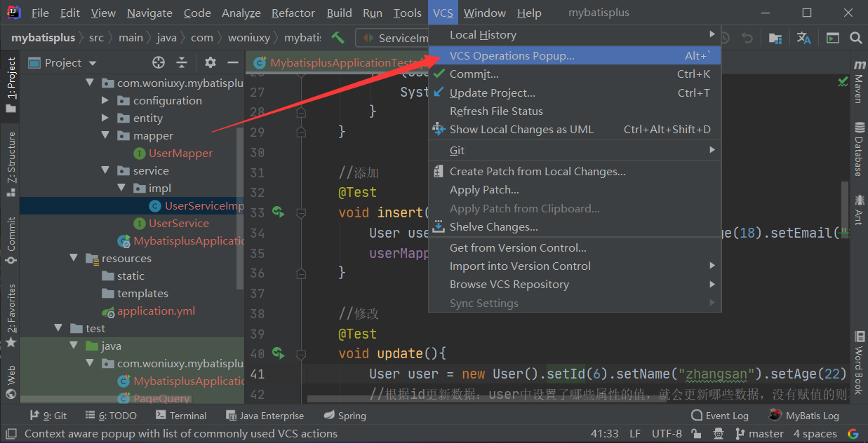The height and width of the screenshot is (443, 868).
Task: Click the Search Everywhere magnifier icon
Action: [855, 38]
